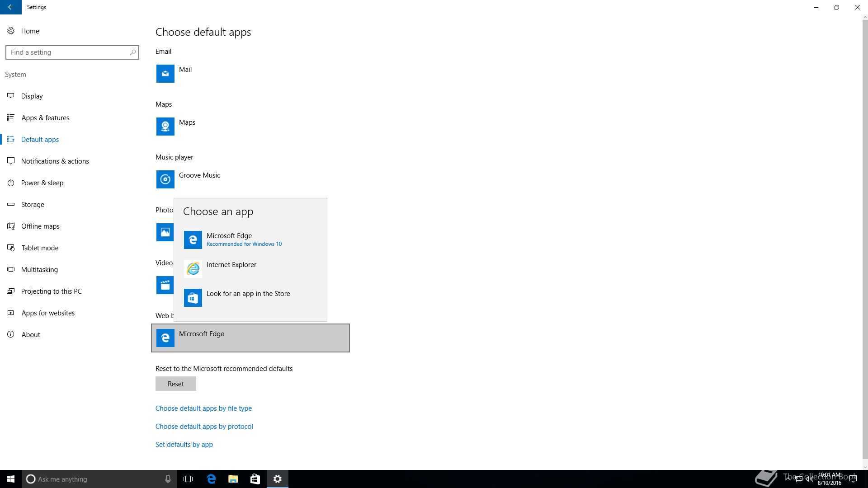Open About settings page
This screenshot has width=868, height=488.
[x=72, y=334]
